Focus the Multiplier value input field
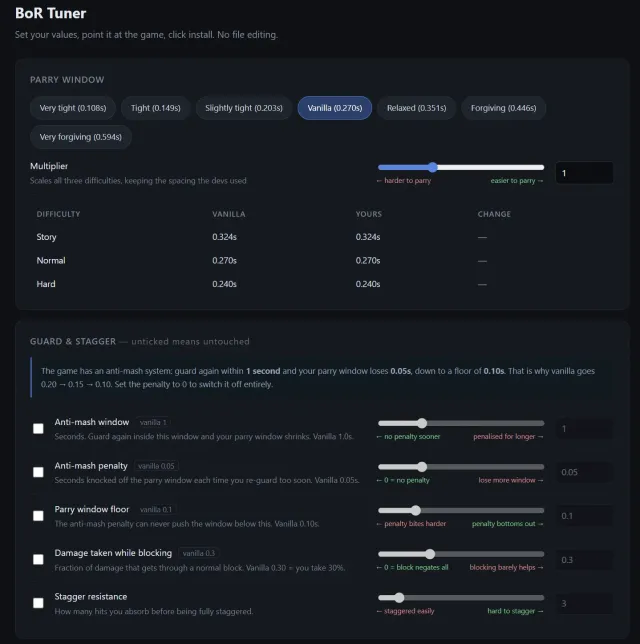The width and height of the screenshot is (640, 644). point(584,173)
